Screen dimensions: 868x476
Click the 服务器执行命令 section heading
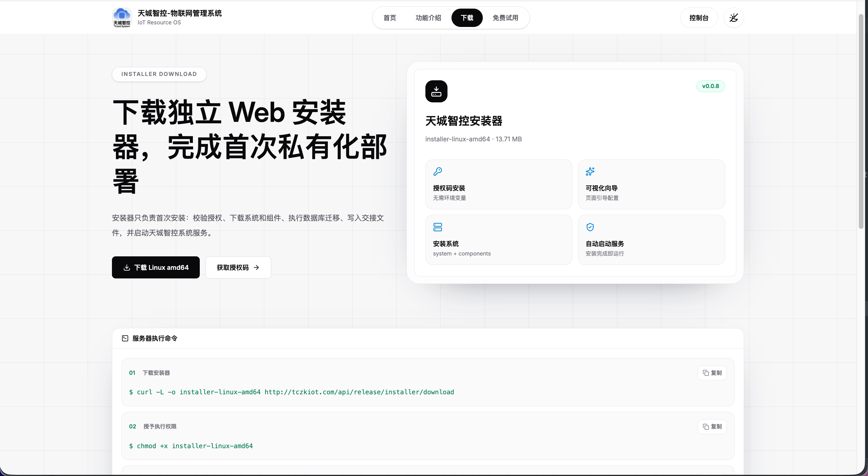click(x=155, y=338)
